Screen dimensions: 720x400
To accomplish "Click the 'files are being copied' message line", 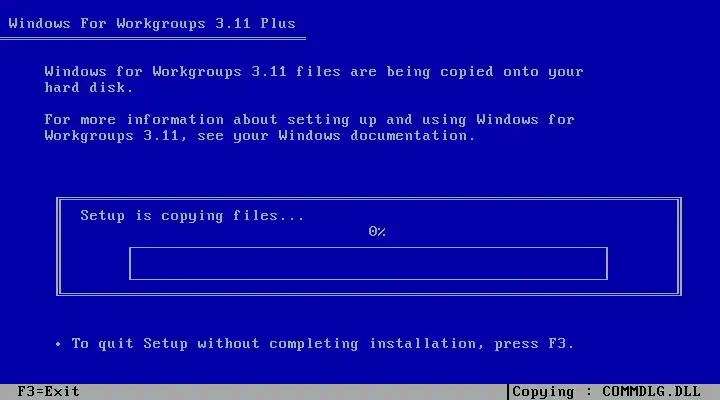I will [314, 72].
